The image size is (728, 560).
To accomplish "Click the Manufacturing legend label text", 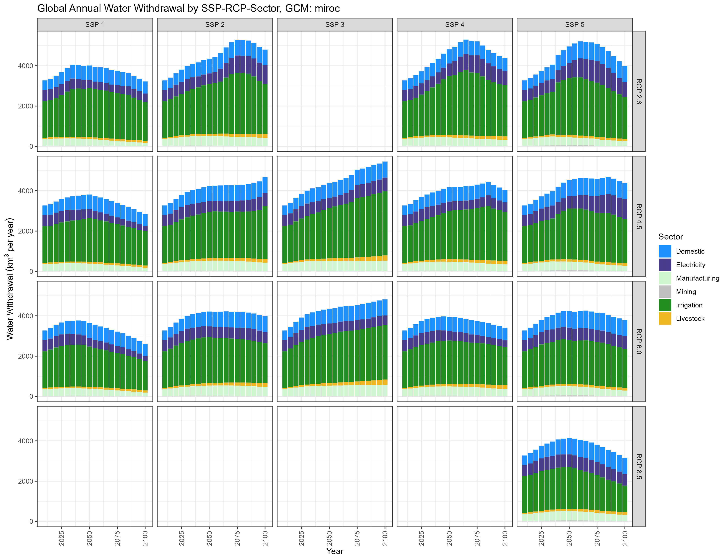I will point(698,278).
